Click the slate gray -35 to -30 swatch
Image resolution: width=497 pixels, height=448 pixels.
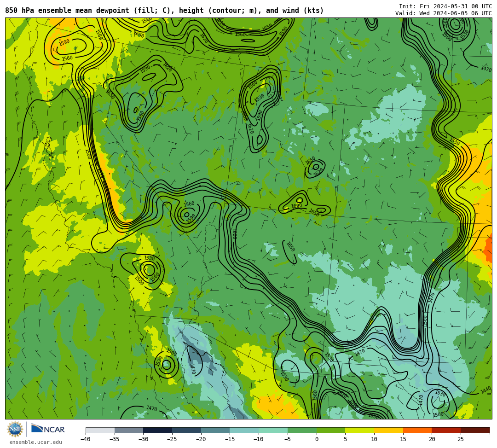129,430
